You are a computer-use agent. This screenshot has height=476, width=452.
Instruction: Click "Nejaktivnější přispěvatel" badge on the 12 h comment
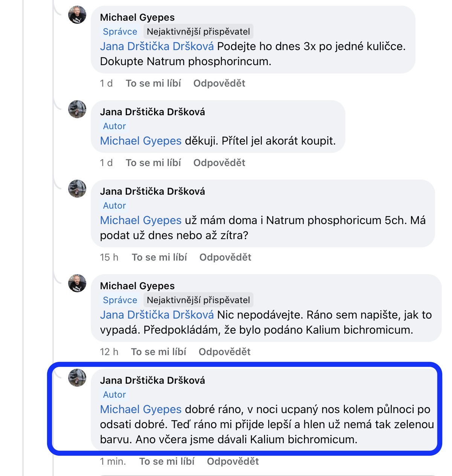tap(198, 300)
